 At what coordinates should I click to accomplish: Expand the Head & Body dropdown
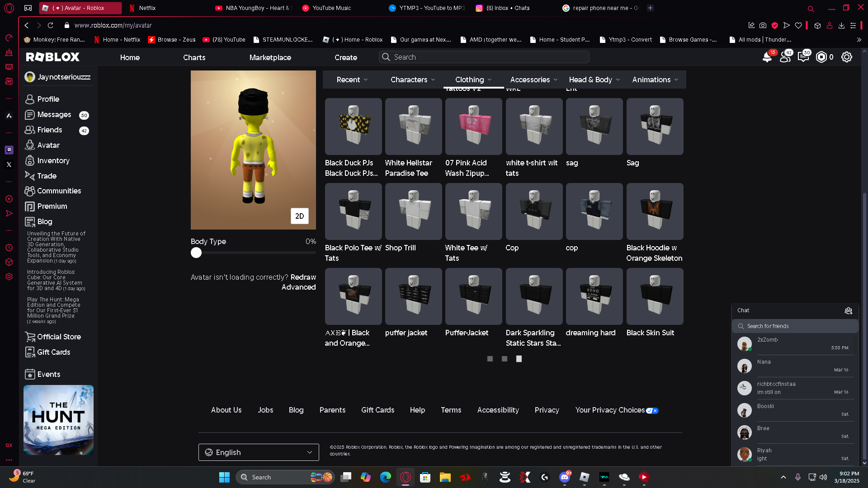pos(594,80)
